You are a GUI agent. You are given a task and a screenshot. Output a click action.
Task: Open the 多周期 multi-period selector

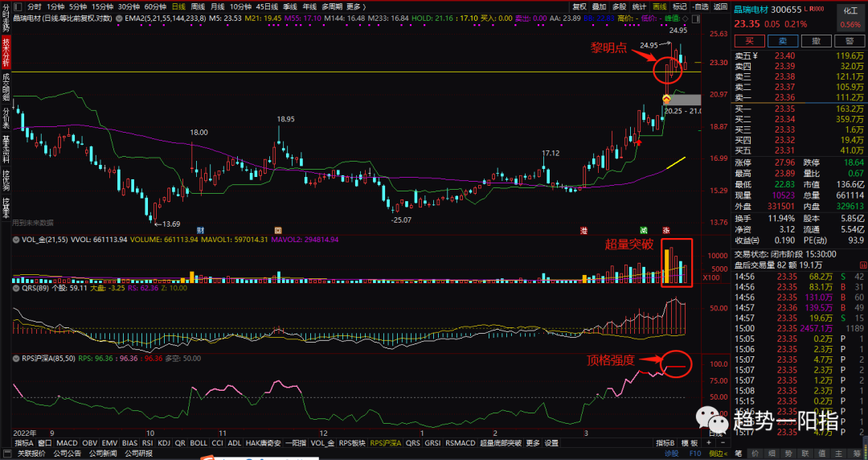click(x=332, y=6)
